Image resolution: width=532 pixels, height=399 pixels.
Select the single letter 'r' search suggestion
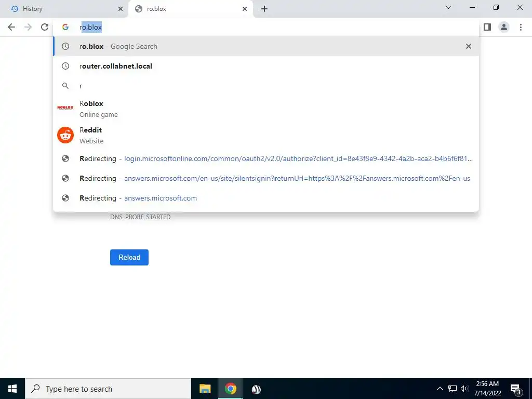pos(266,86)
